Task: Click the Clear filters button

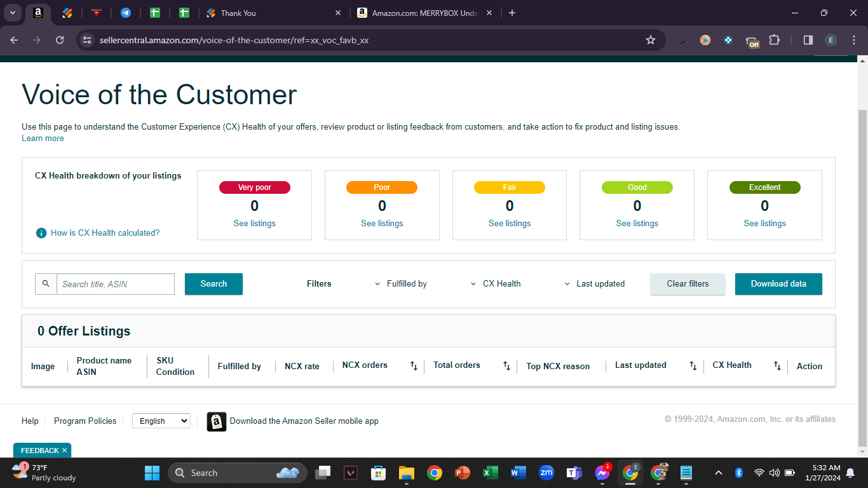Action: (x=688, y=284)
